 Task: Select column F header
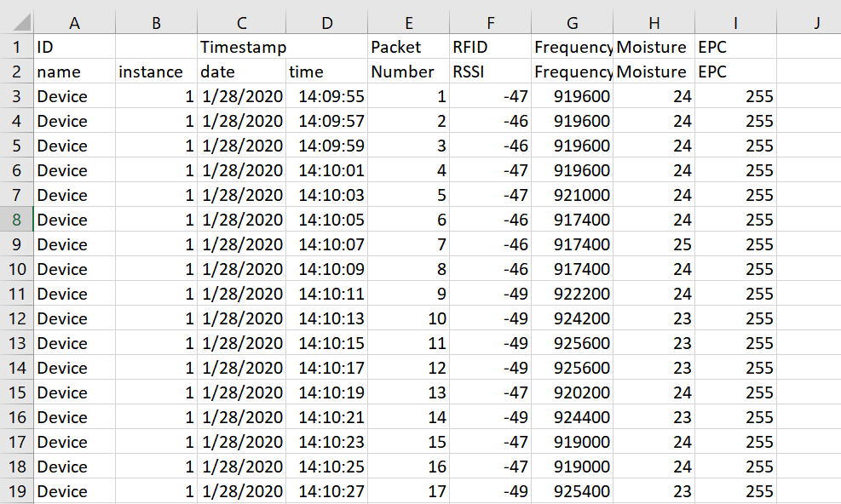(490, 23)
